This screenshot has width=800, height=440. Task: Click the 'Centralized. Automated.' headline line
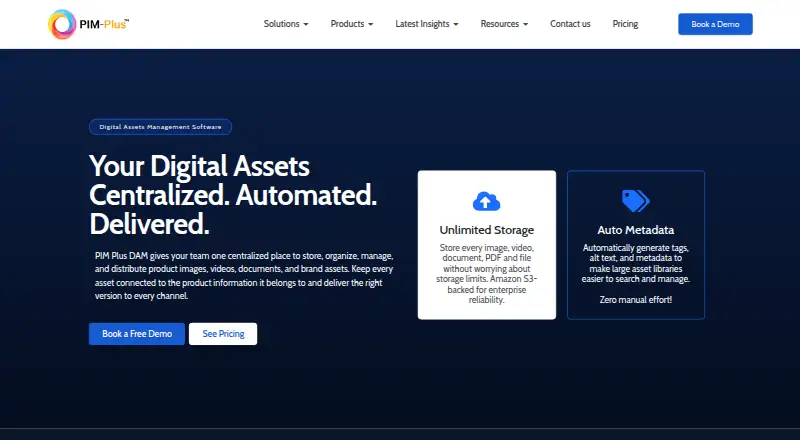click(x=233, y=195)
